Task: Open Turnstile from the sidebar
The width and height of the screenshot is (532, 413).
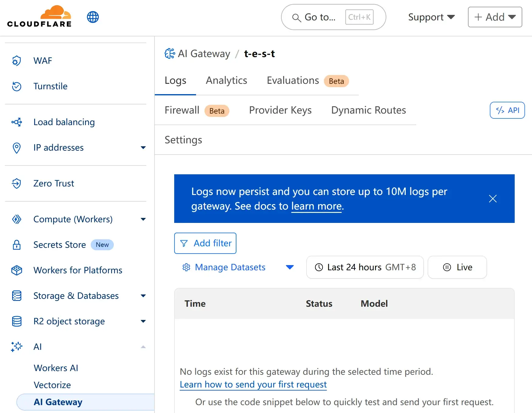Action: click(50, 86)
